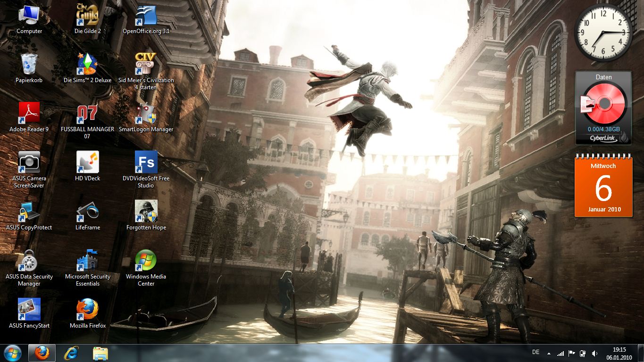
Task: Select the Die Gilde 2 game icon
Action: coord(88,20)
